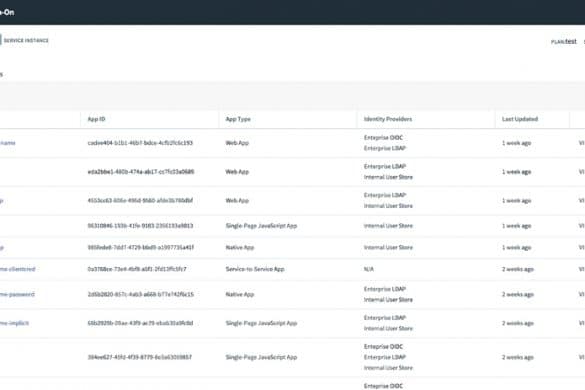This screenshot has height=390, width=585.
Task: Click Internal User Store in the 96310846 row
Action: pos(388,226)
